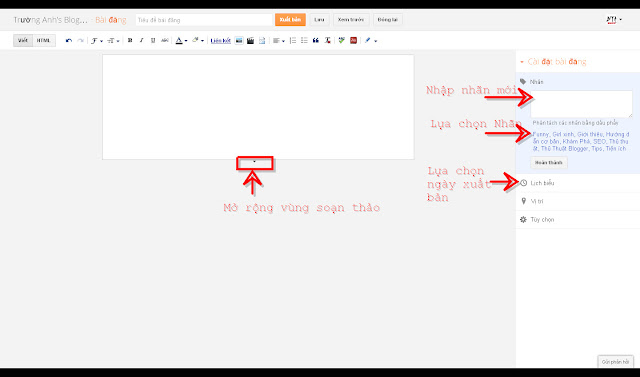
Task: Select the Tips label link
Action: click(x=596, y=149)
